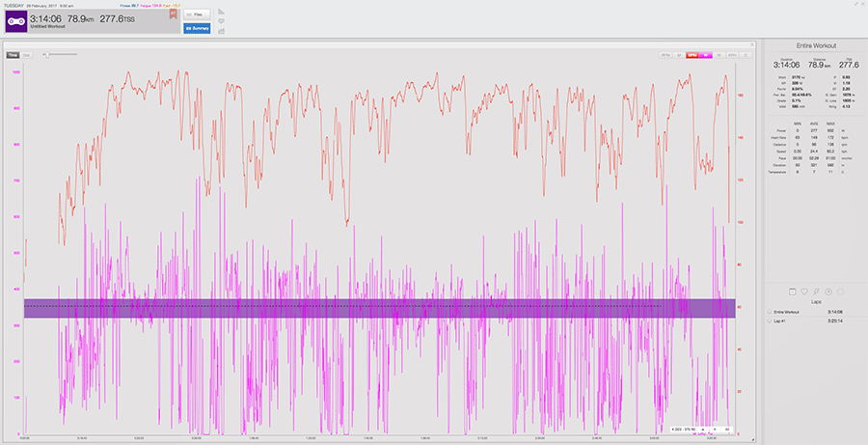The height and width of the screenshot is (445, 868).
Task: Click the Fatigue value at top
Action: 150,6
